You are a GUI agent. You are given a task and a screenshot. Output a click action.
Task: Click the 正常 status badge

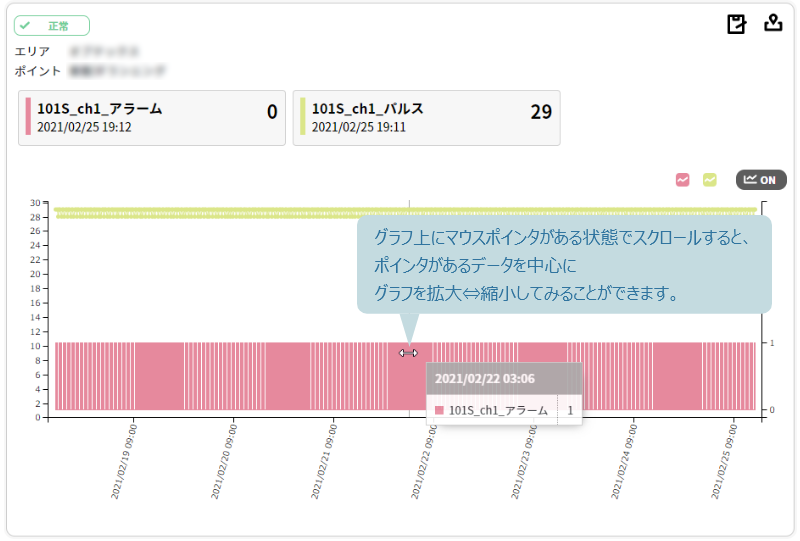pos(52,26)
